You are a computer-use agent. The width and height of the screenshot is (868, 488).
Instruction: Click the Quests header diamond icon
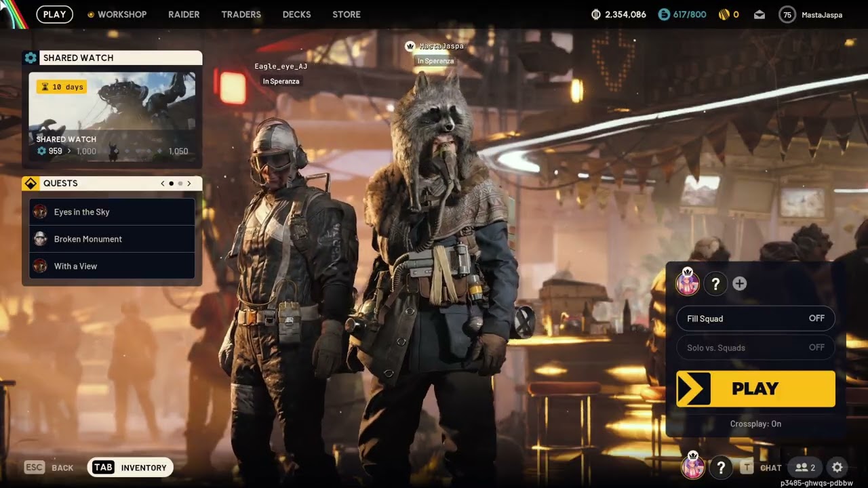tap(31, 183)
